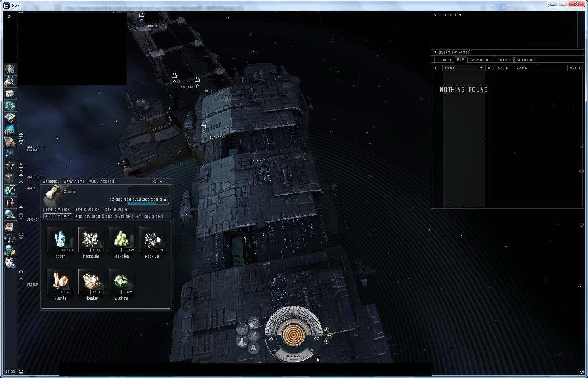Collapse the Overview (PVP) header triangle
Image resolution: width=588 pixels, height=378 pixels.
tap(435, 52)
